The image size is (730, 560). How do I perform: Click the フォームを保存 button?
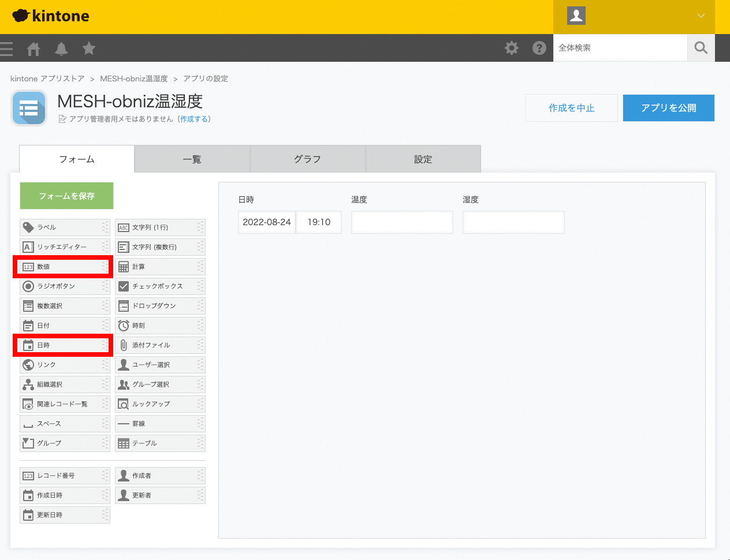click(66, 196)
